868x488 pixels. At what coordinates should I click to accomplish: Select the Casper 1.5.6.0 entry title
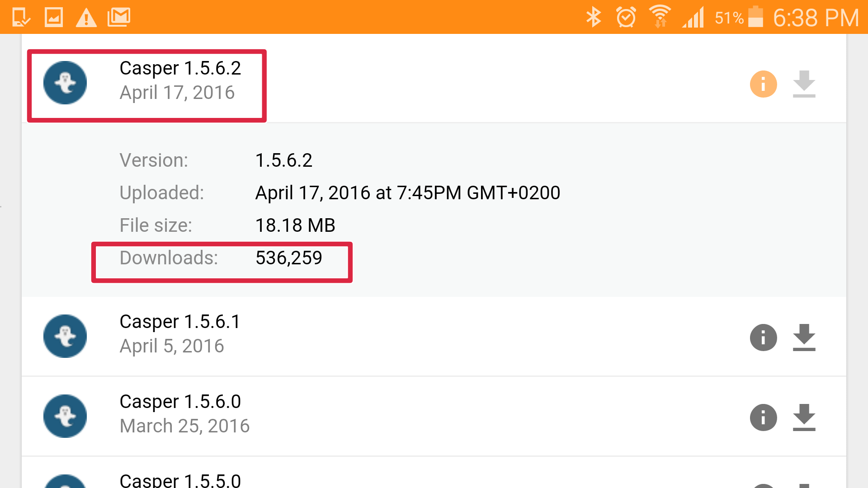coord(180,402)
